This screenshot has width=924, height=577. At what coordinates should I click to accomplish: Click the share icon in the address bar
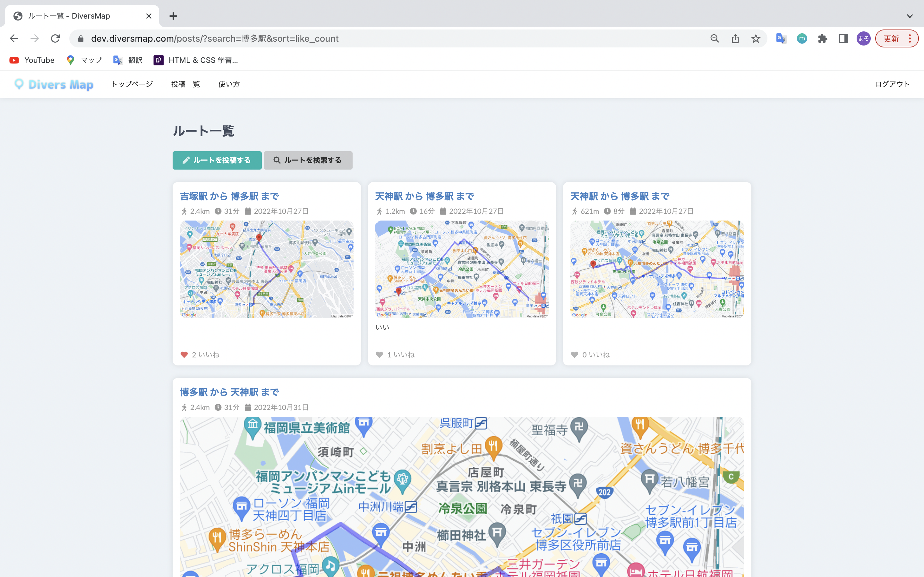coord(735,38)
